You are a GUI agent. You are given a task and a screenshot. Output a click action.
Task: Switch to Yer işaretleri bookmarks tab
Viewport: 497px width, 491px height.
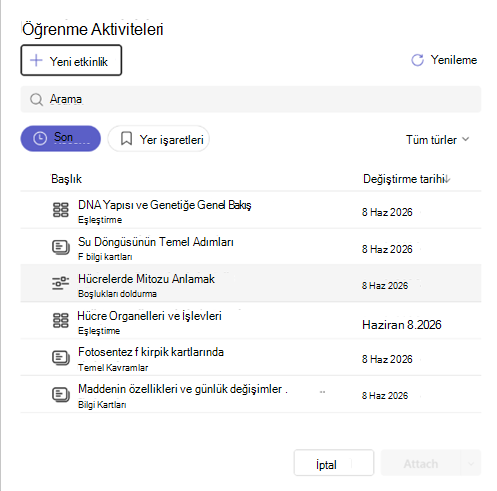click(x=159, y=139)
